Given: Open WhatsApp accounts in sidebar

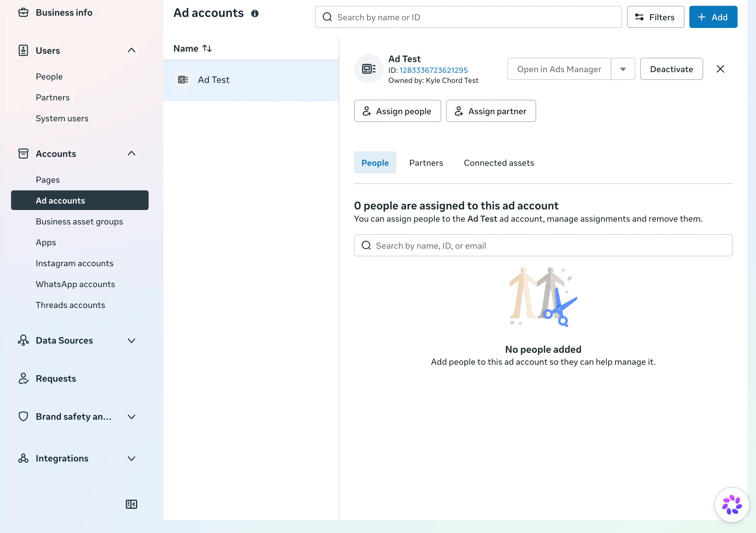Looking at the screenshot, I should click(x=76, y=284).
